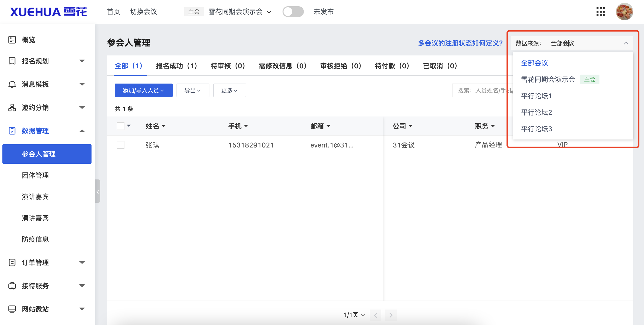Expand the 报名规划 menu
This screenshot has height=325, width=644.
coord(82,61)
